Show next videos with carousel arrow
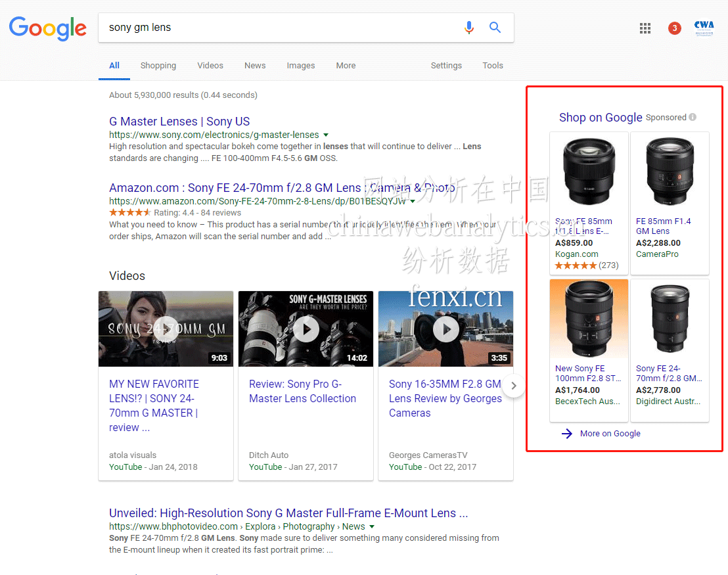 coord(514,386)
